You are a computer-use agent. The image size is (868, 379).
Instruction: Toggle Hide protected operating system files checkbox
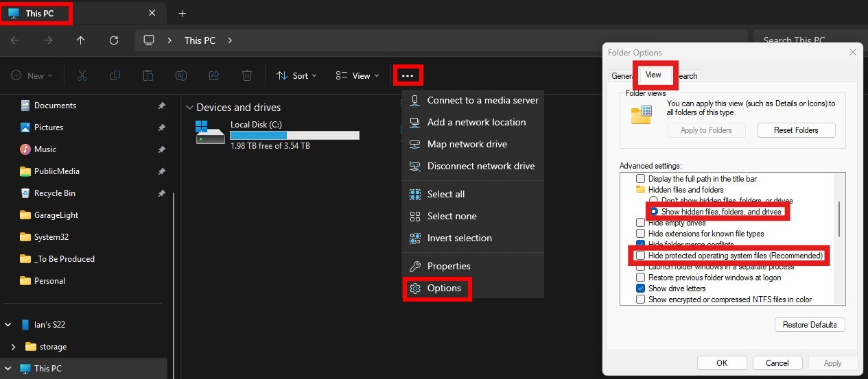coord(641,256)
